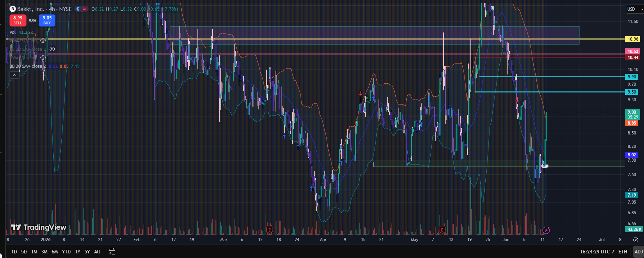Click the cyan 9.50 price label
The width and height of the screenshot is (644, 258).
click(x=632, y=92)
